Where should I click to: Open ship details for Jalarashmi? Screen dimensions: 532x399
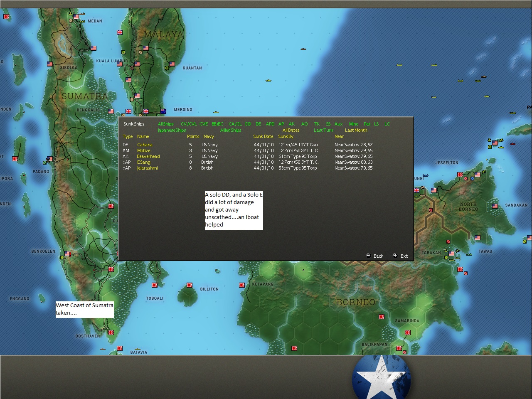(x=148, y=168)
